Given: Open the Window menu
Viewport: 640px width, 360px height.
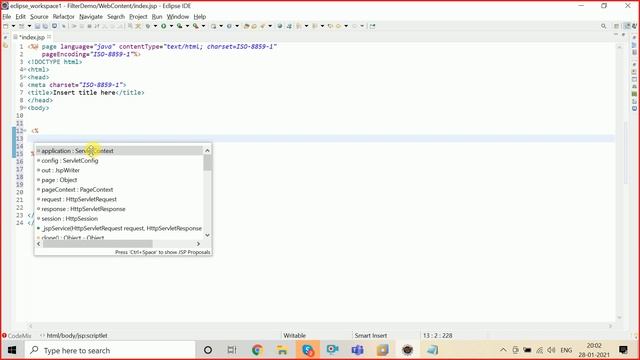Looking at the screenshot, I should point(178,17).
